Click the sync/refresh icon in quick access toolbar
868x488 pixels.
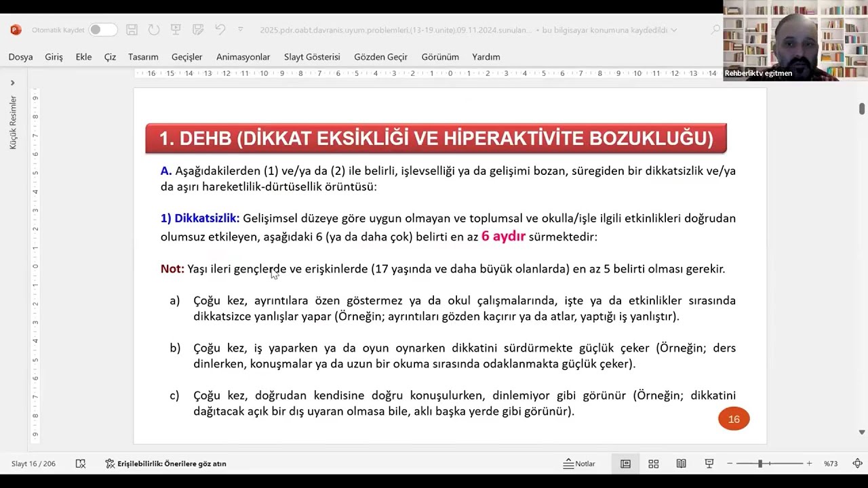(154, 30)
